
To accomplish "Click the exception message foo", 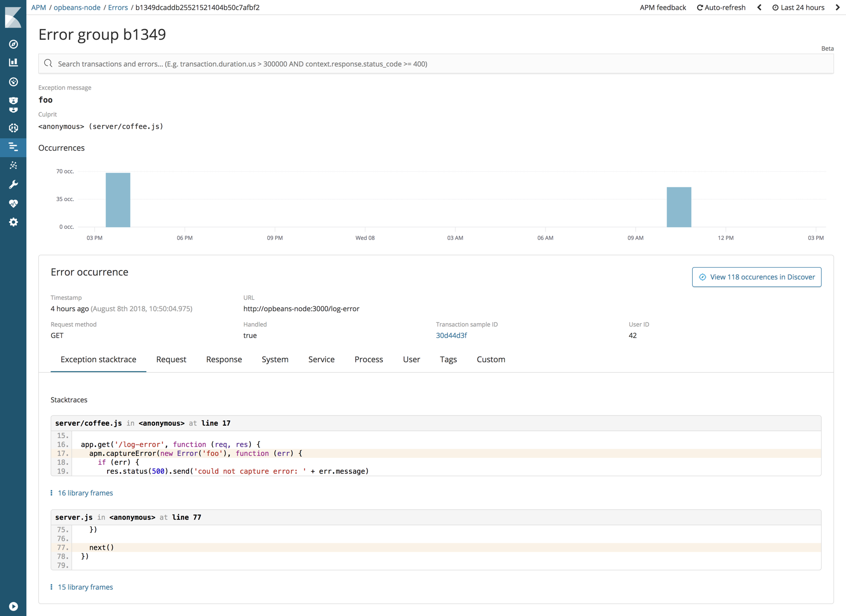I will click(x=46, y=100).
